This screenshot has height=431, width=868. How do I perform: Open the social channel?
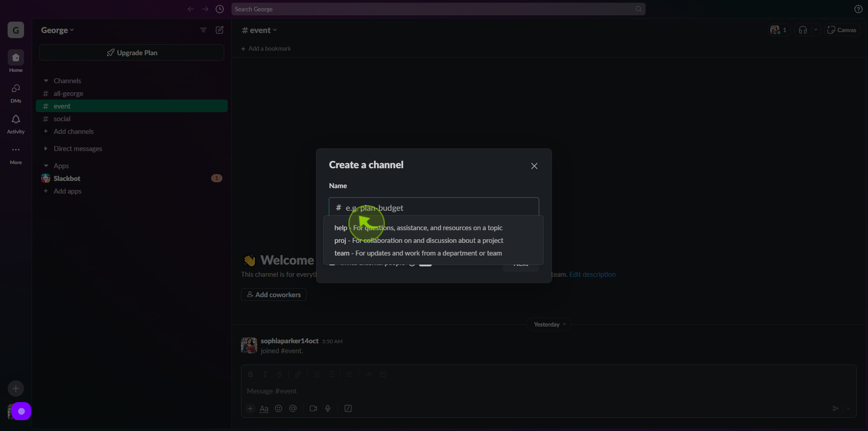(x=132, y=119)
